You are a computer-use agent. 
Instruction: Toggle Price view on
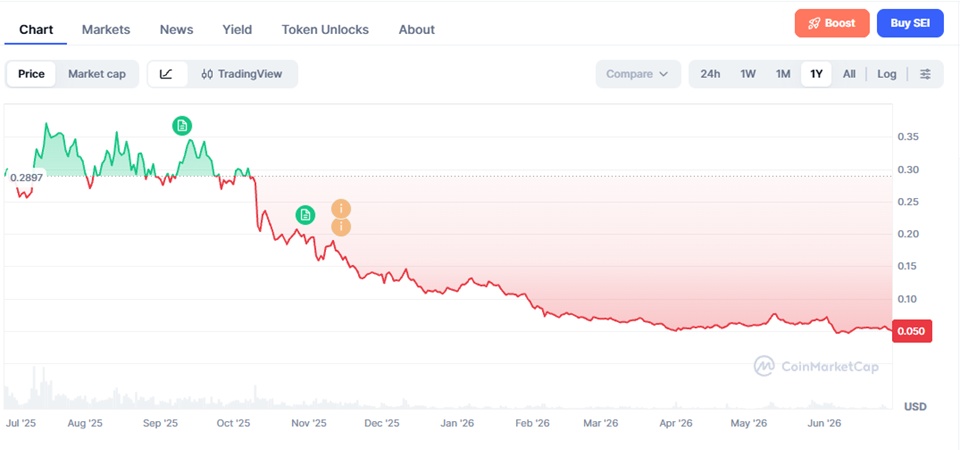coord(31,74)
